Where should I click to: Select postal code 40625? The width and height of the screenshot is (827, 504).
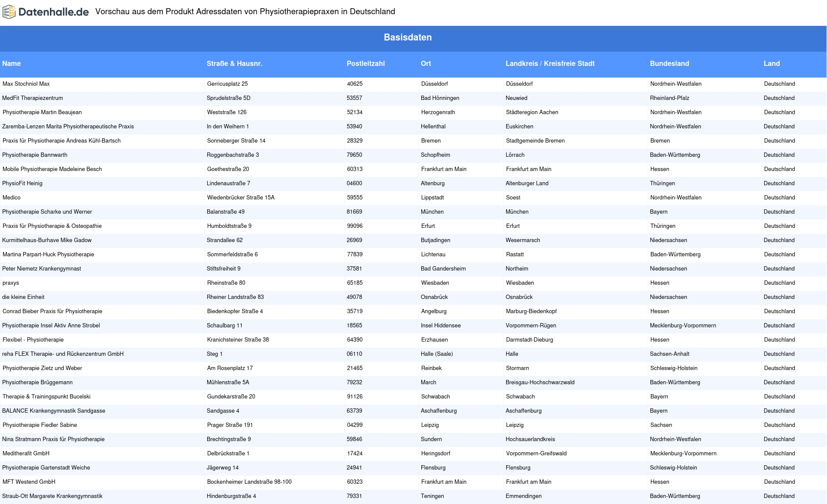point(355,84)
